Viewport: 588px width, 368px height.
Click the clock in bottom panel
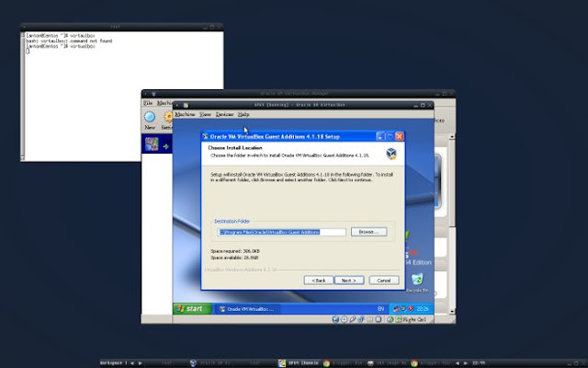coord(479,363)
